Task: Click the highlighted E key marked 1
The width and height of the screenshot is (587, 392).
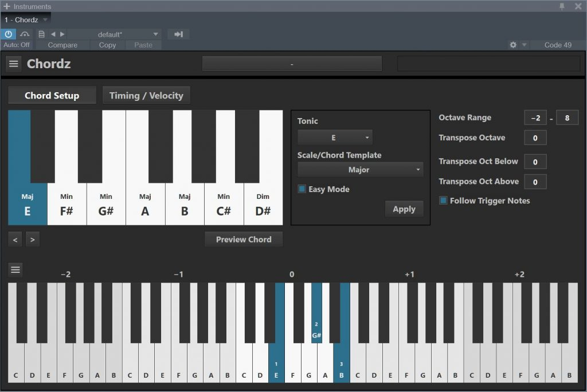Action: [276, 363]
